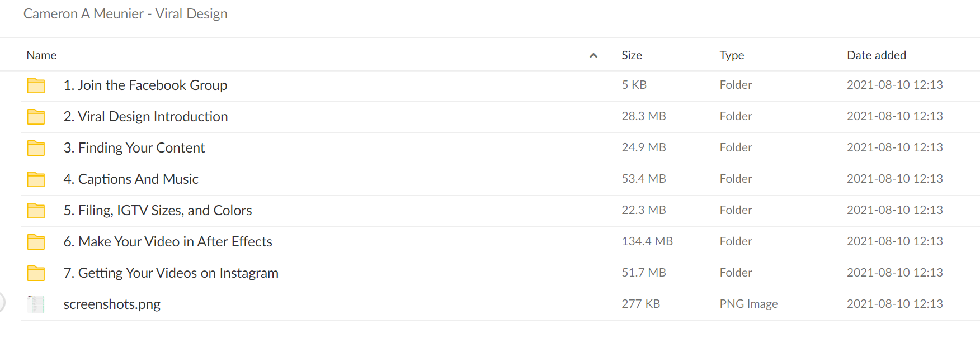Viewport: 980px width, 338px height.
Task: Open 4. Captions And Music folder
Action: pos(131,179)
